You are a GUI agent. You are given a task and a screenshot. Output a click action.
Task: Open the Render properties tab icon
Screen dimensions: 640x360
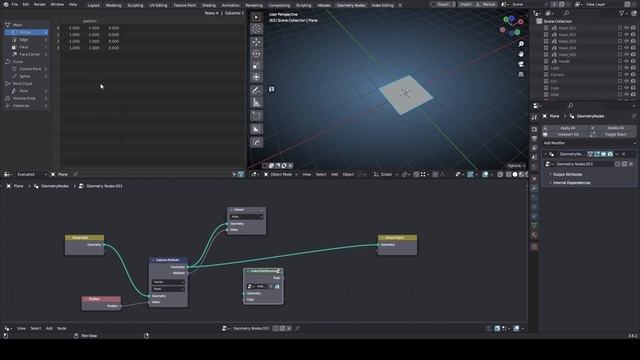click(534, 129)
